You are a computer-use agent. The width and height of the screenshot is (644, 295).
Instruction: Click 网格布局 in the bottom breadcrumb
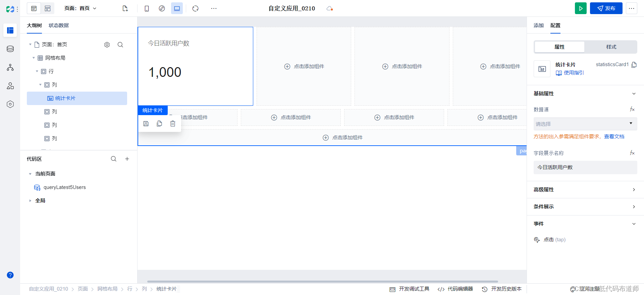[107, 289]
